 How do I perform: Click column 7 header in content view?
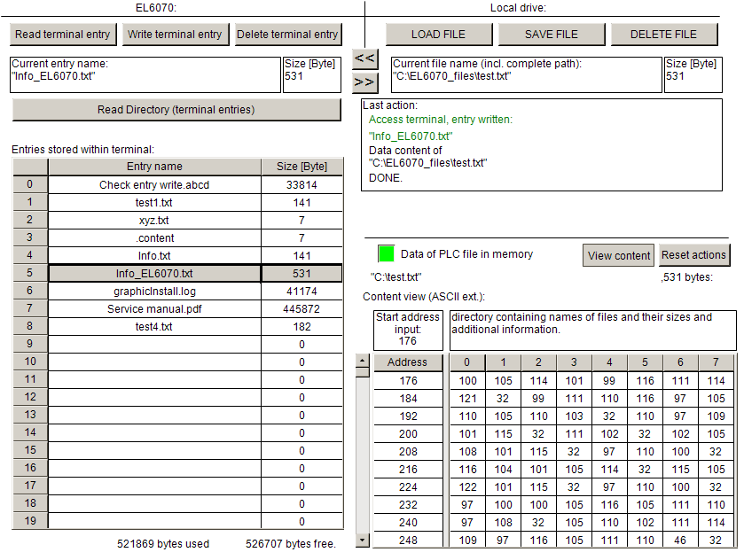[x=716, y=362]
